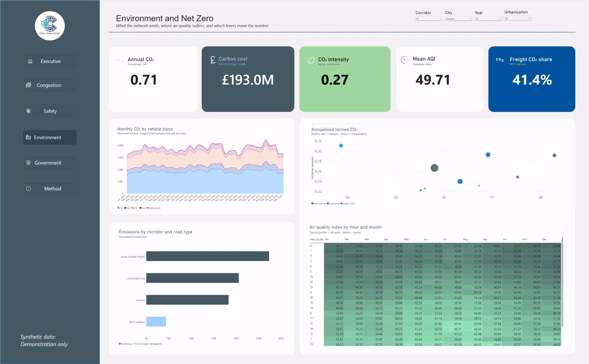
Task: Click the Central Belt Core bar
Action: (x=192, y=278)
